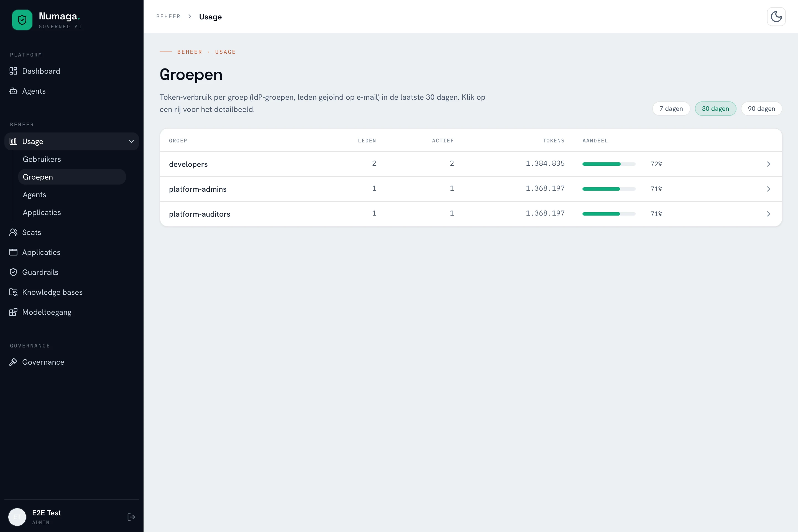The height and width of the screenshot is (532, 798).
Task: Click the developers group name
Action: coord(188,164)
